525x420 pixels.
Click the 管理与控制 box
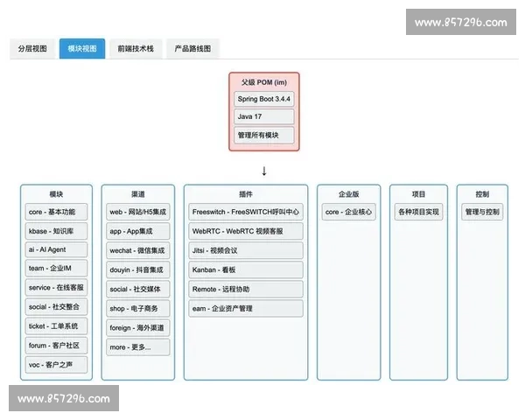click(x=482, y=213)
